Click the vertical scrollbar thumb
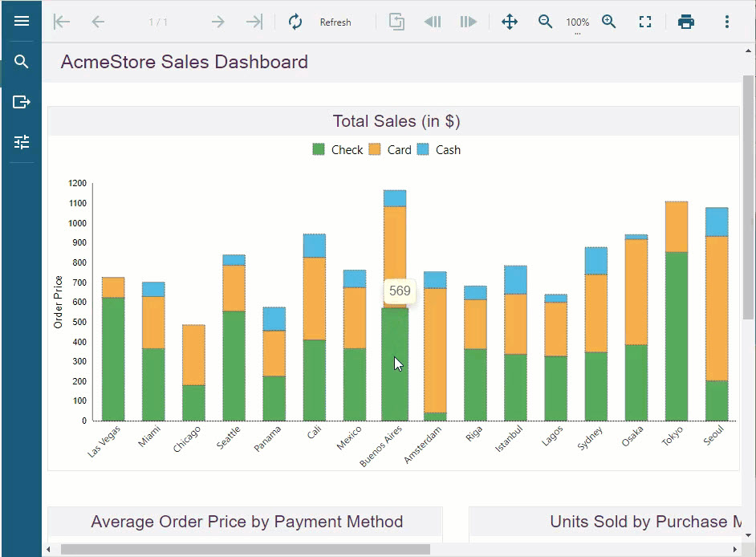The height and width of the screenshot is (557, 756). pyautogui.click(x=748, y=197)
